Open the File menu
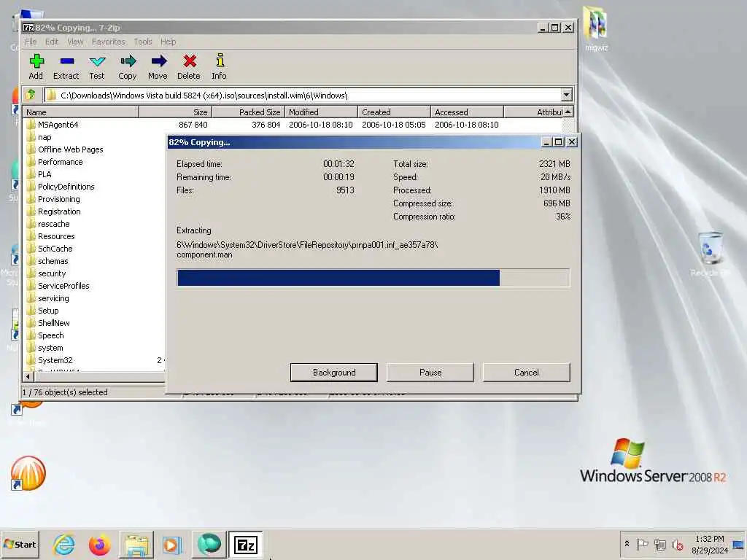The width and height of the screenshot is (747, 560). (x=31, y=42)
